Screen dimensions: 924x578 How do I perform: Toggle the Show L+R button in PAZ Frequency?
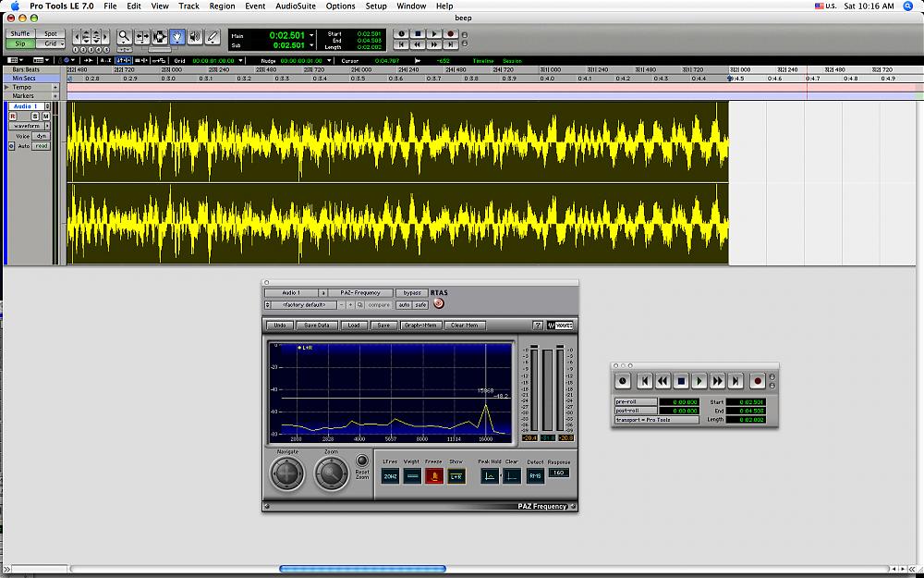pyautogui.click(x=456, y=476)
